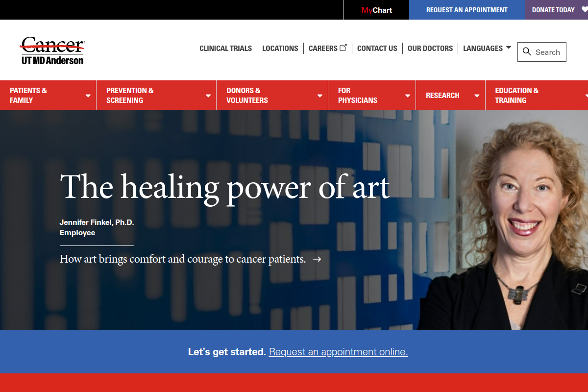588x392 pixels.
Task: Click the MD Anderson Cancer logo
Action: (52, 50)
